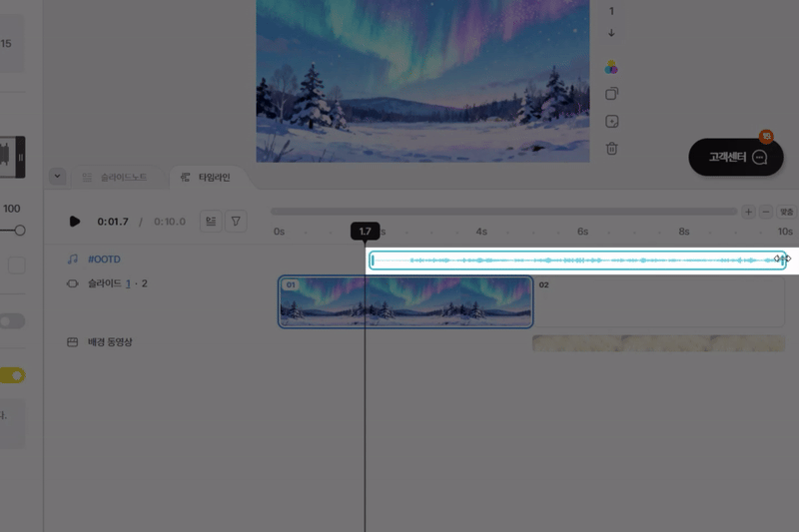Open the color theme palette icon
This screenshot has width=799, height=532.
click(611, 67)
